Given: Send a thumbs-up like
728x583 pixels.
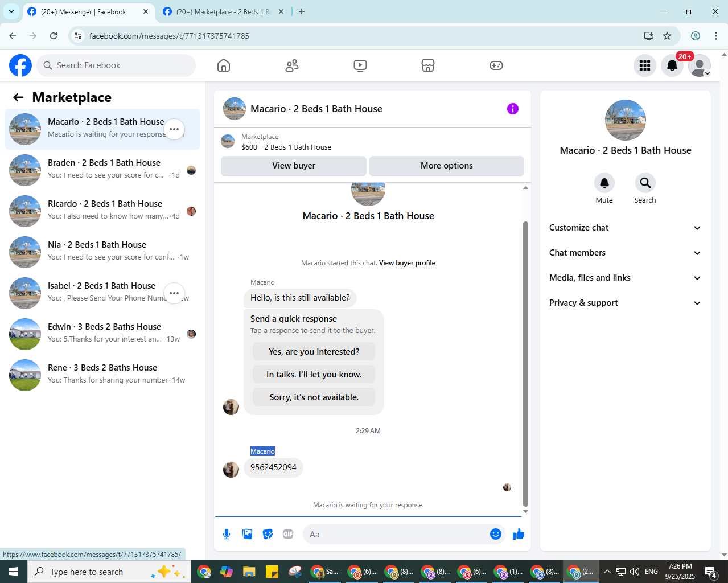Looking at the screenshot, I should [x=519, y=534].
